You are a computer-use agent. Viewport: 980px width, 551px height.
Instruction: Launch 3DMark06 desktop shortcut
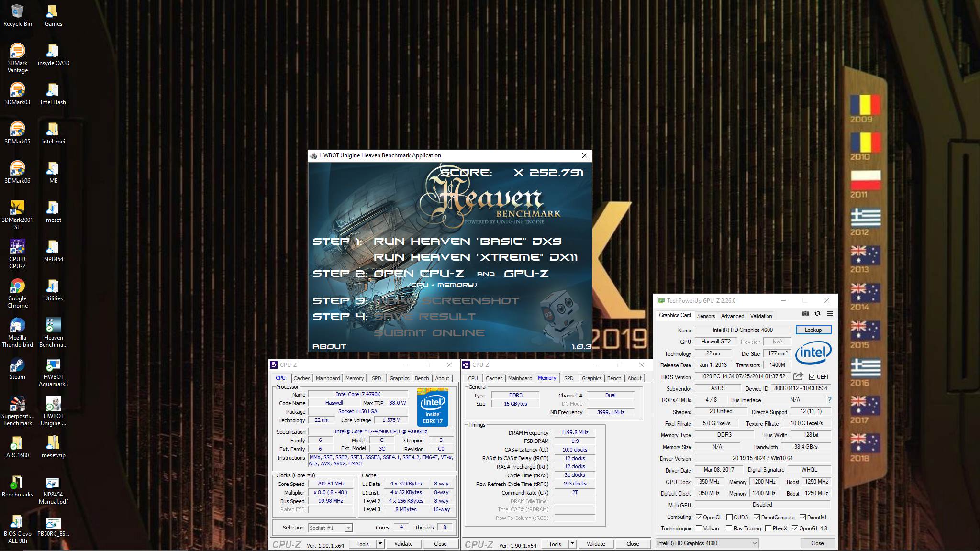click(18, 172)
